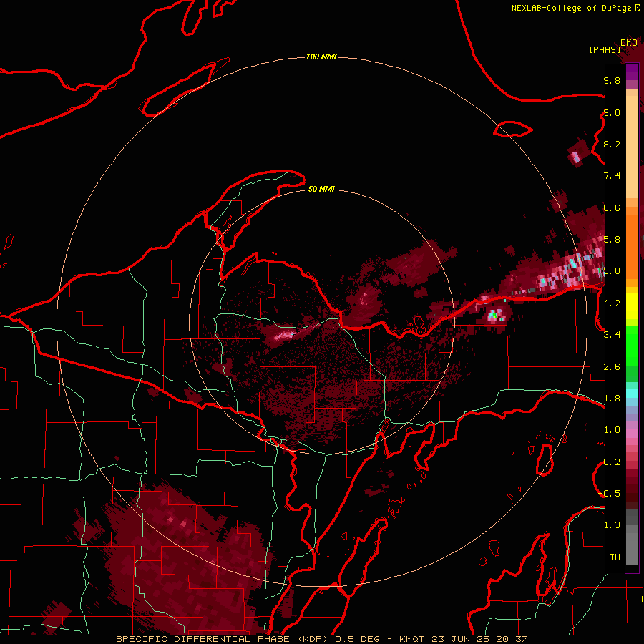Screen dimensions: 644x644
Task: Click the KMQT 23 JUN 25 20:37 timestamp
Action: [463, 639]
